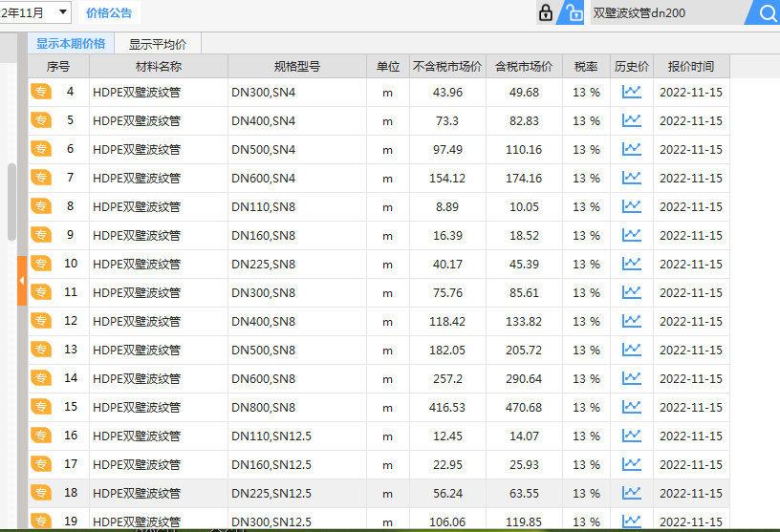View history trend for DN600,SN4 row
The width and height of the screenshot is (780, 532).
(631, 178)
